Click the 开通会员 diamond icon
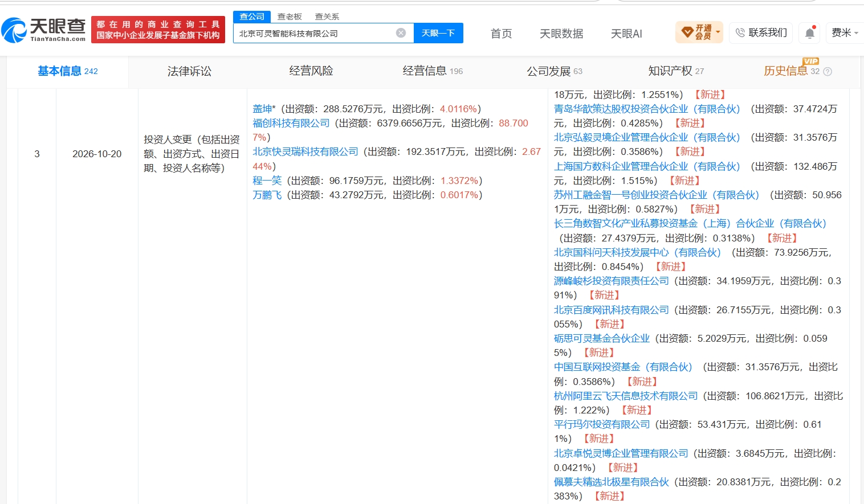This screenshot has width=864, height=504. (x=687, y=32)
